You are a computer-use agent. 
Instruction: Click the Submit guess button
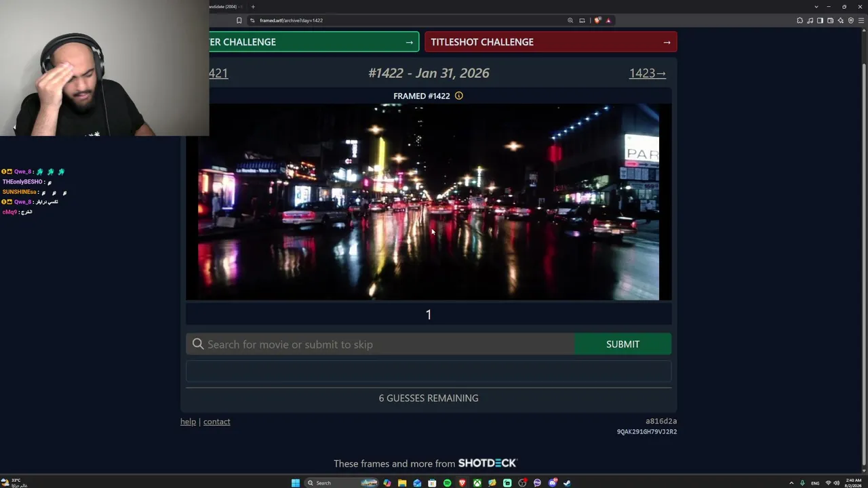click(623, 344)
